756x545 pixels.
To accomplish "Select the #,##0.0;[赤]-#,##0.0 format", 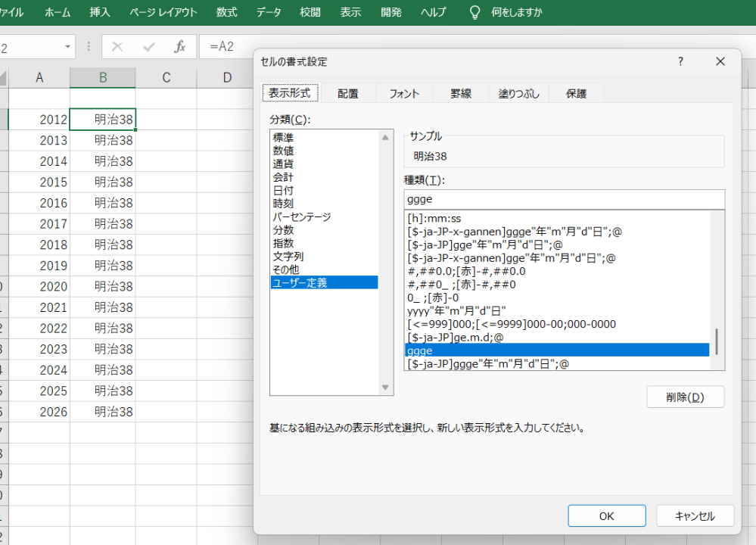I will pos(557,272).
